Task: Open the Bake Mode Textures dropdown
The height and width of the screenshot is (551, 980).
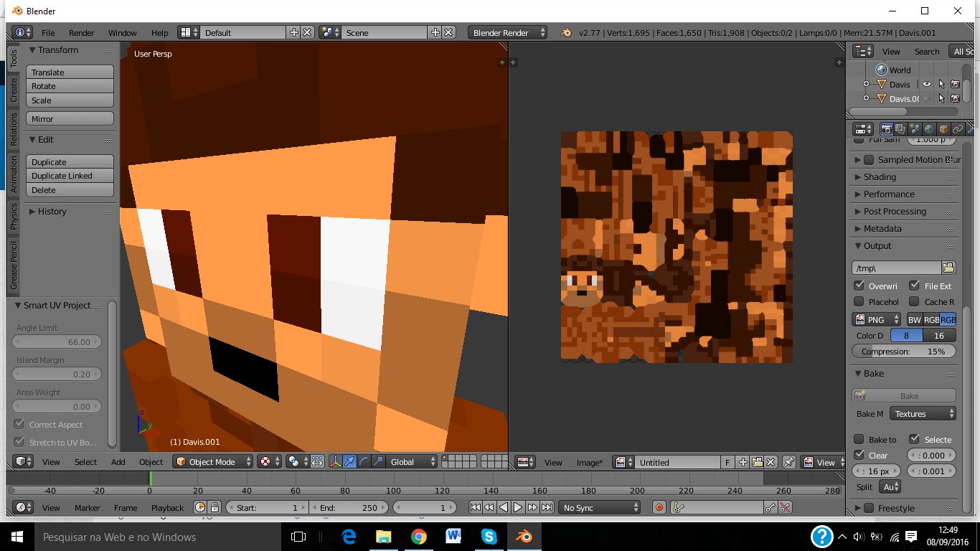Action: [923, 414]
